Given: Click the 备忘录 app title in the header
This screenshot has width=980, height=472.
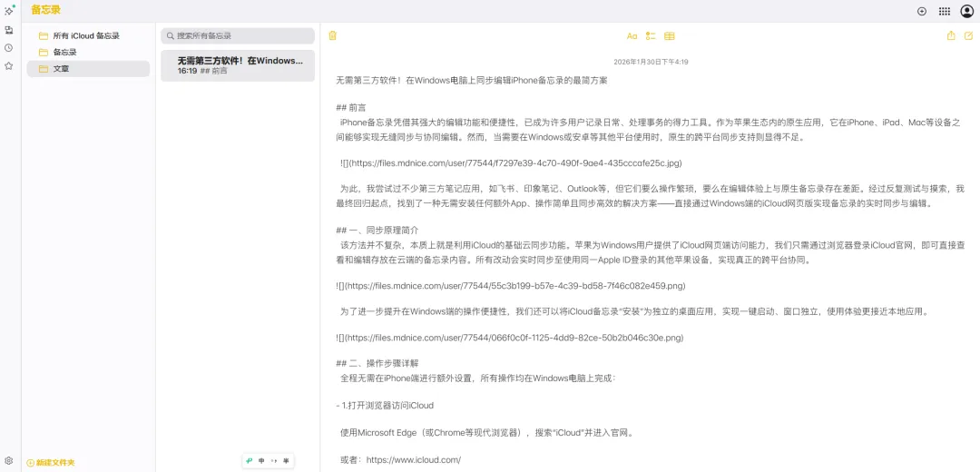Looking at the screenshot, I should [46, 10].
